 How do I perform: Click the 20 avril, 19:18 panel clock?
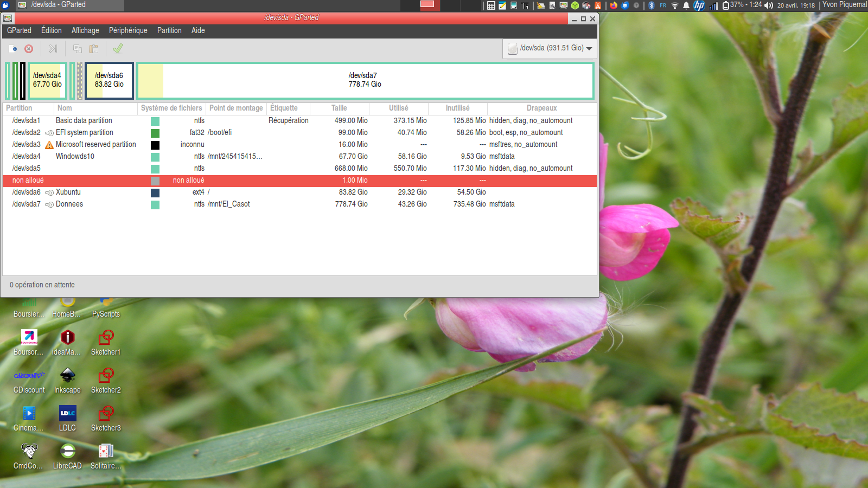[x=796, y=5]
